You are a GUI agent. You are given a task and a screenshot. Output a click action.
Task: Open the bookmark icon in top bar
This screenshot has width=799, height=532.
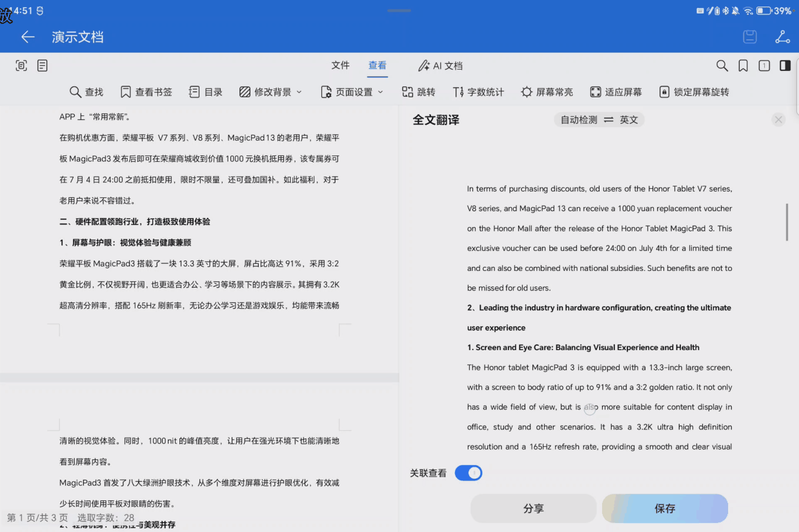(743, 66)
